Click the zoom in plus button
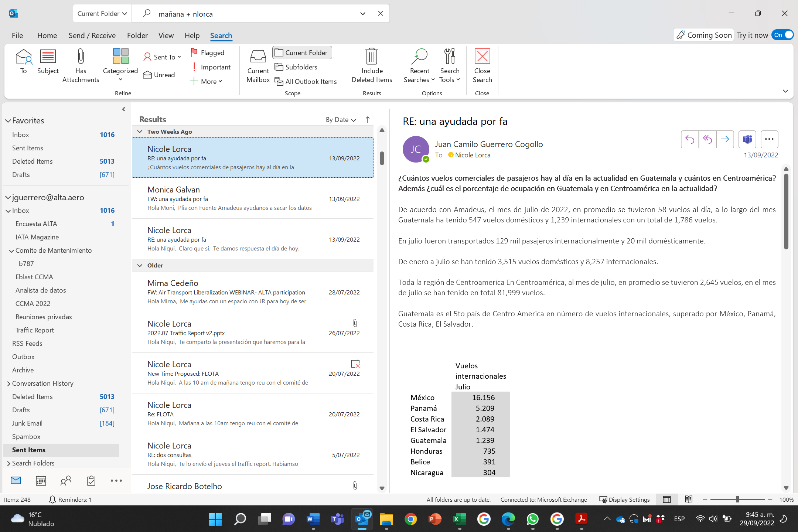The width and height of the screenshot is (798, 532). (770, 499)
